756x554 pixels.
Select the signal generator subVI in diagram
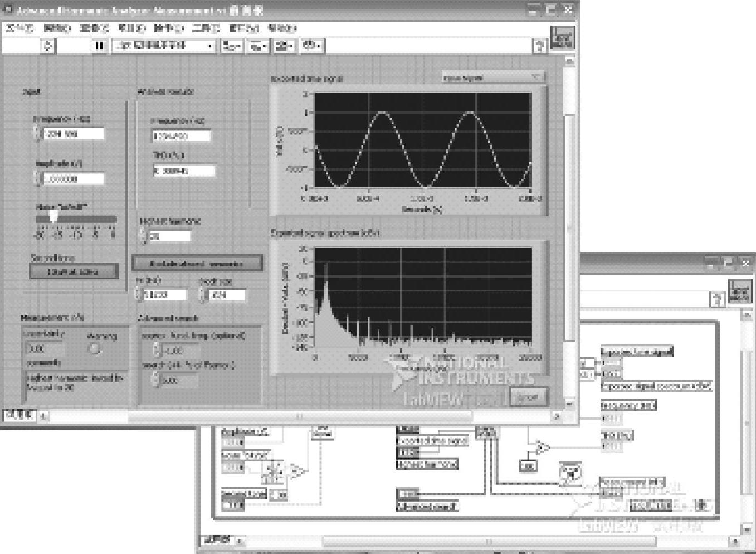321,432
